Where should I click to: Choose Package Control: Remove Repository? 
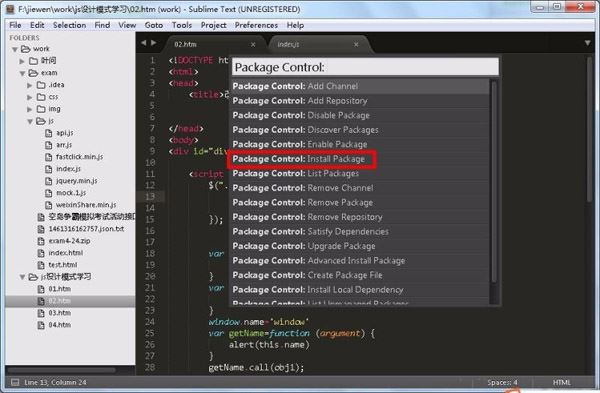tap(360, 217)
